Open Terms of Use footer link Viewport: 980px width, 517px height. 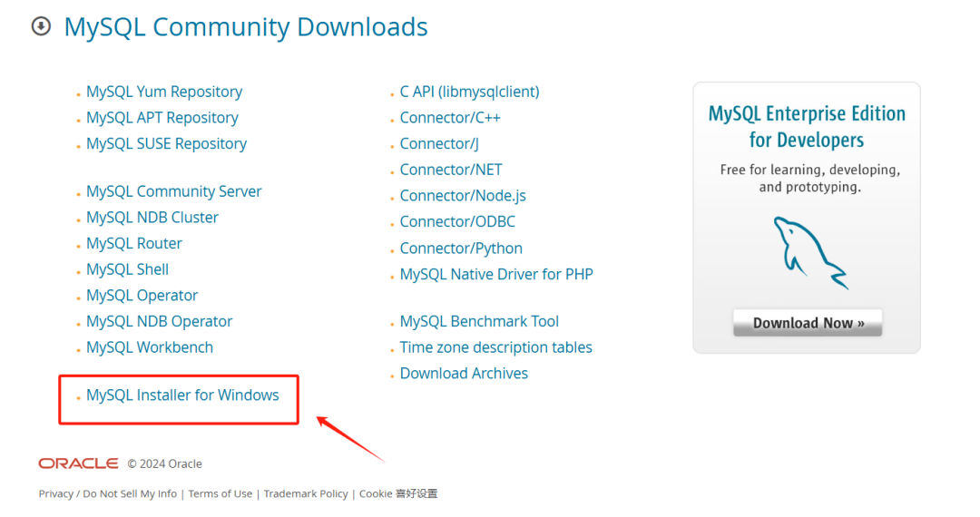[220, 494]
